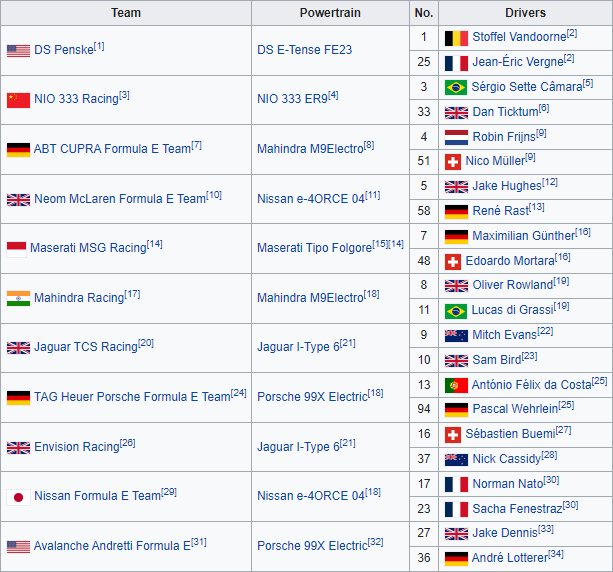
Task: Open driver Jake Dennis's page
Action: pos(505,533)
